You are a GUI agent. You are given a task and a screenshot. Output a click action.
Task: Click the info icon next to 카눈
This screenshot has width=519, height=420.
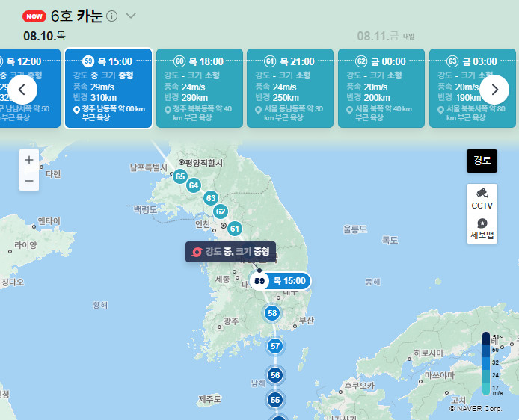[x=112, y=16]
